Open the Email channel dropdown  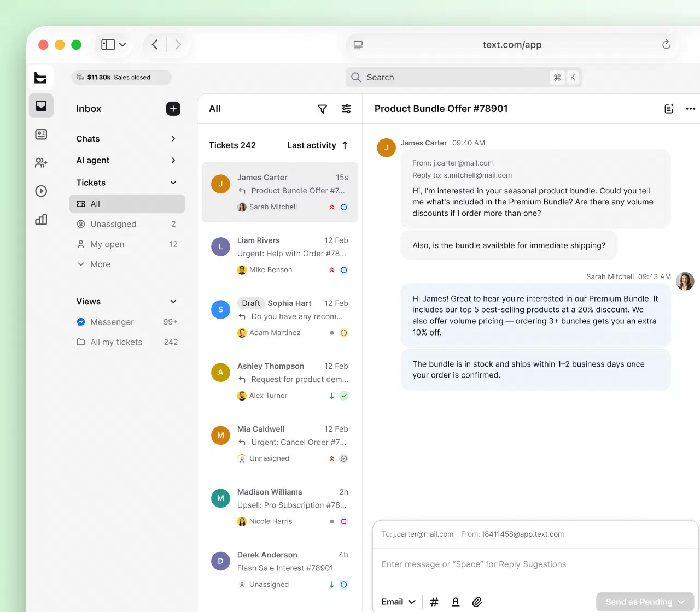pos(399,602)
